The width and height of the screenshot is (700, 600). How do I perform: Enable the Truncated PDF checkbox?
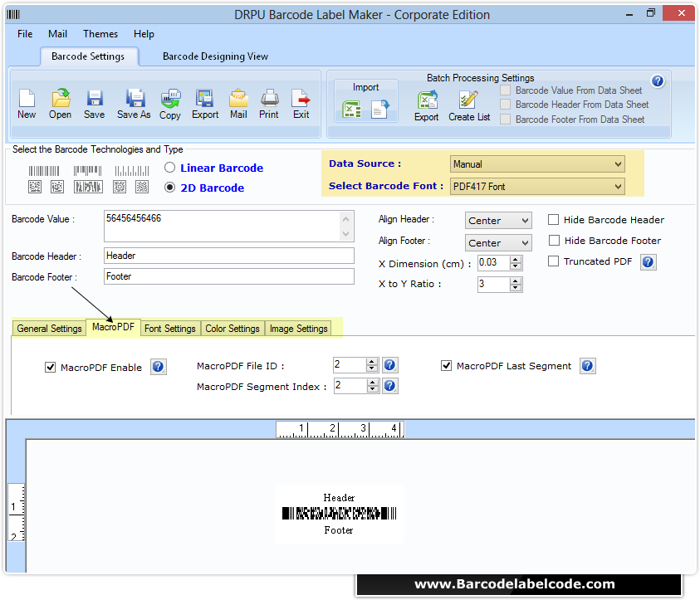point(553,261)
